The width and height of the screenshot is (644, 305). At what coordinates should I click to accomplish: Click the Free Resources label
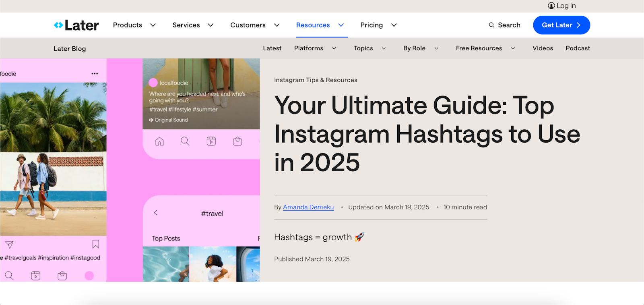tap(479, 48)
